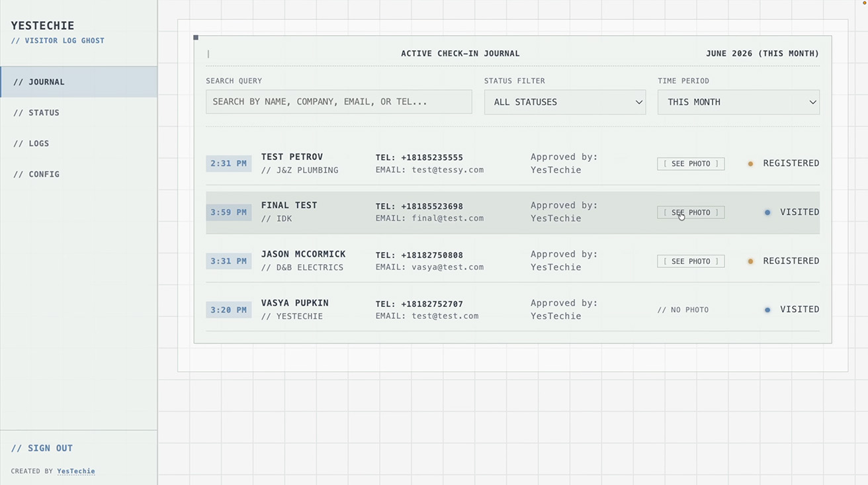Click the blue status dot for Final Test

point(767,212)
